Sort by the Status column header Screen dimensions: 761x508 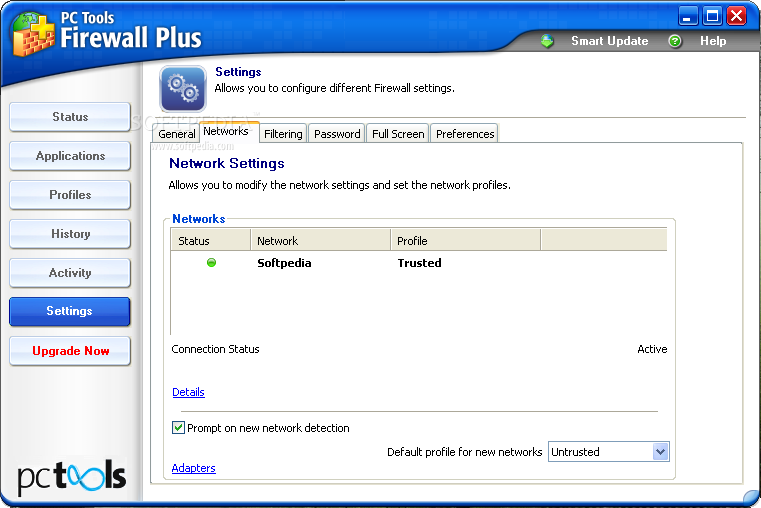[211, 241]
